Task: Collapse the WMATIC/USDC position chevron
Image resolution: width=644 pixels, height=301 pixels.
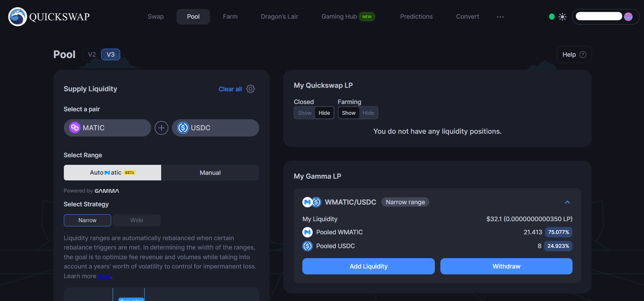Action: (x=567, y=202)
